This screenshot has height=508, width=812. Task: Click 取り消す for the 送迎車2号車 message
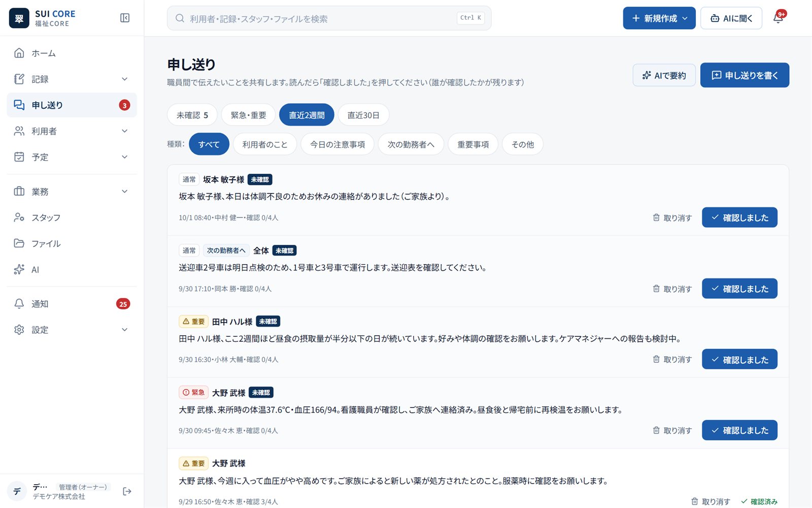tap(672, 289)
